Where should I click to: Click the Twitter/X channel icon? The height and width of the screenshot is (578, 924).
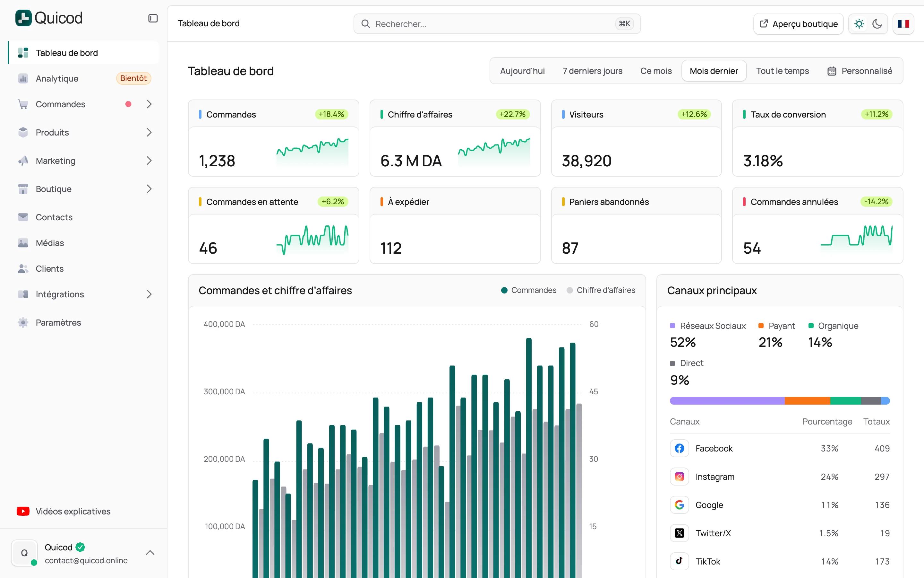(x=679, y=533)
